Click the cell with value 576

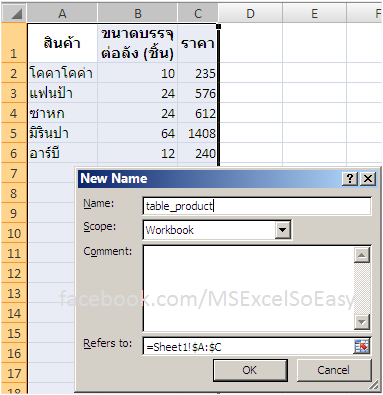click(198, 93)
